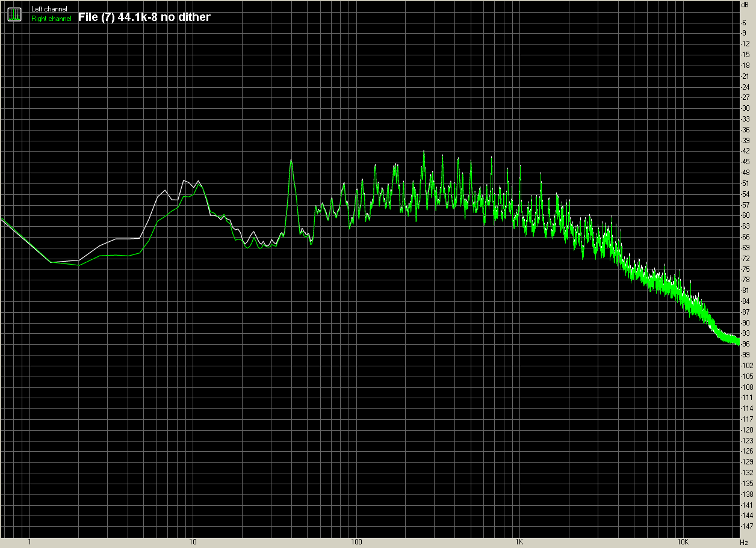Screen dimensions: 756x548
Task: Click the '10' frequency axis label
Action: (193, 543)
